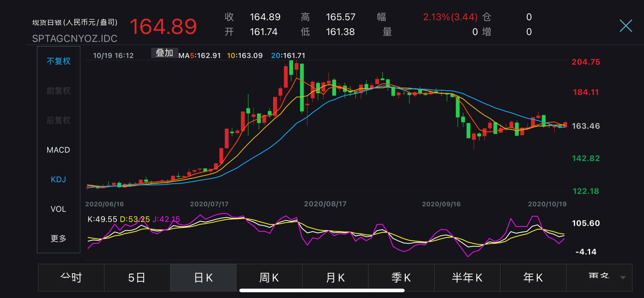Switch to the 5日 tab
This screenshot has width=644, height=298.
pos(137,277)
